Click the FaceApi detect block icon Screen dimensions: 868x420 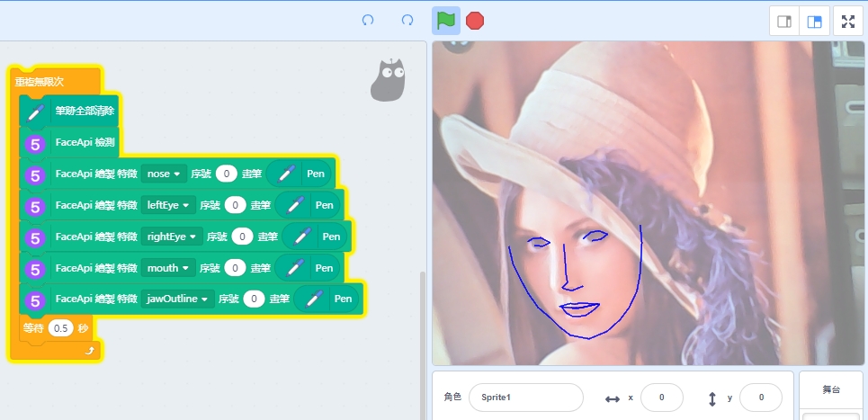tap(35, 142)
